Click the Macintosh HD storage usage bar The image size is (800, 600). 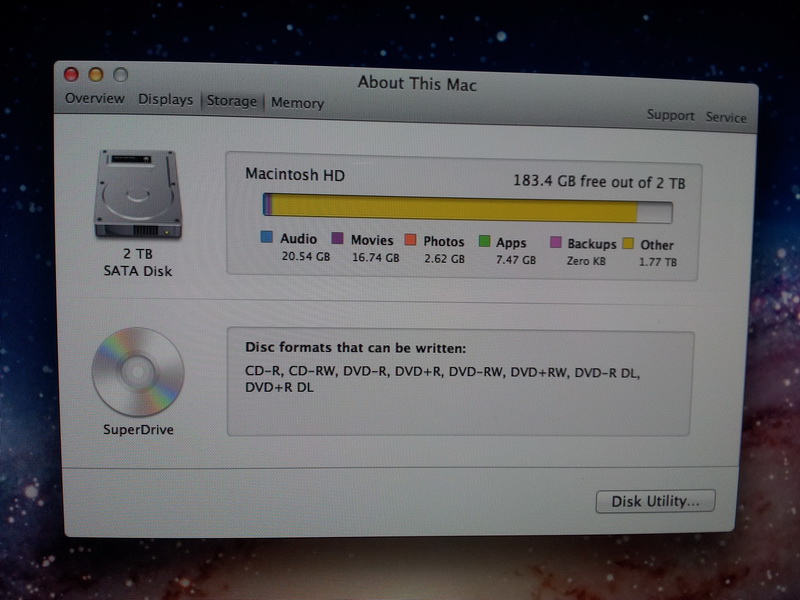pyautogui.click(x=467, y=208)
